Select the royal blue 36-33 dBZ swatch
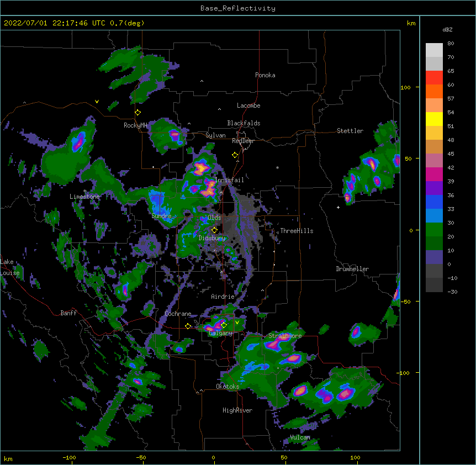 coord(434,202)
